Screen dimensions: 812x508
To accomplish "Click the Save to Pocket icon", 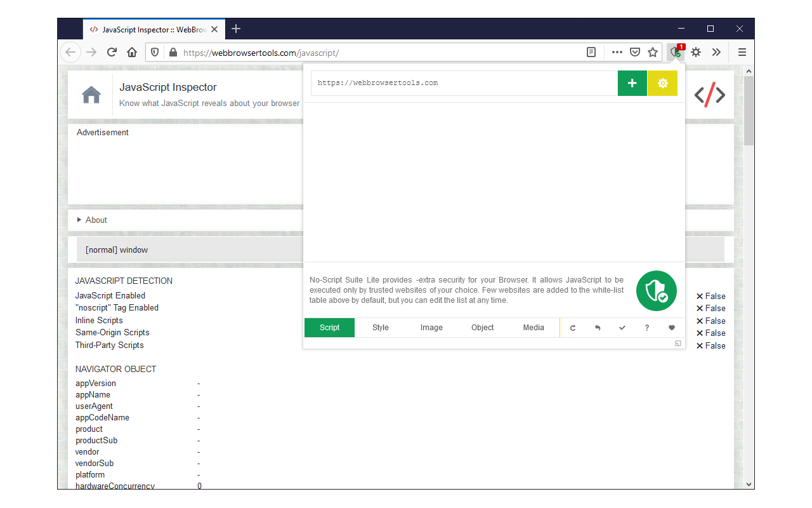I will tap(634, 53).
